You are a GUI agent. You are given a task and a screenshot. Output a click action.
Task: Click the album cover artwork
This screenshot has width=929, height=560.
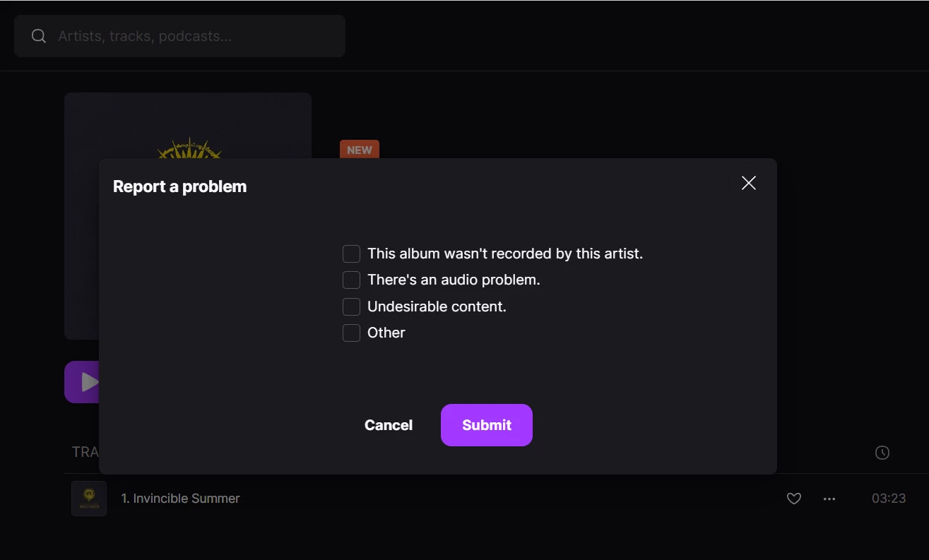click(187, 126)
